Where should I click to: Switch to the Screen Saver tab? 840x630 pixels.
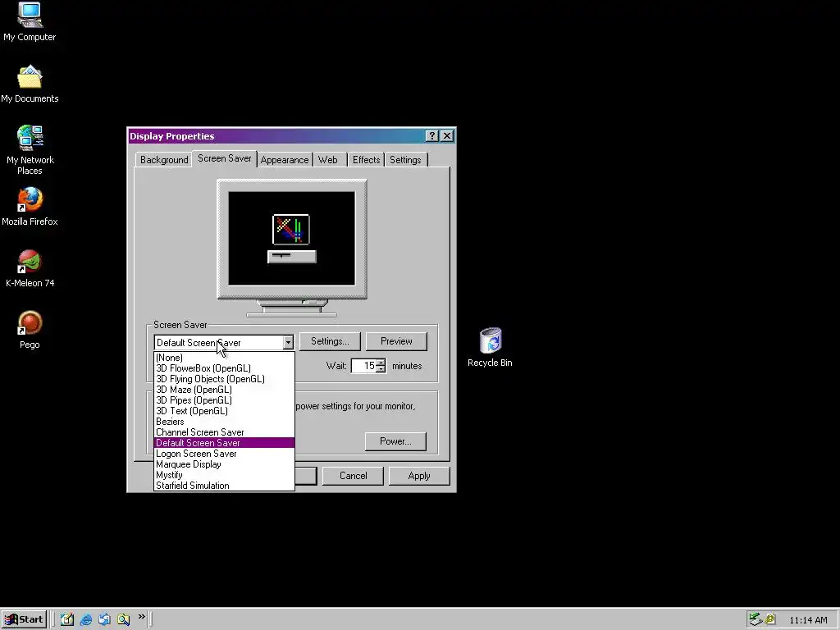coord(225,158)
